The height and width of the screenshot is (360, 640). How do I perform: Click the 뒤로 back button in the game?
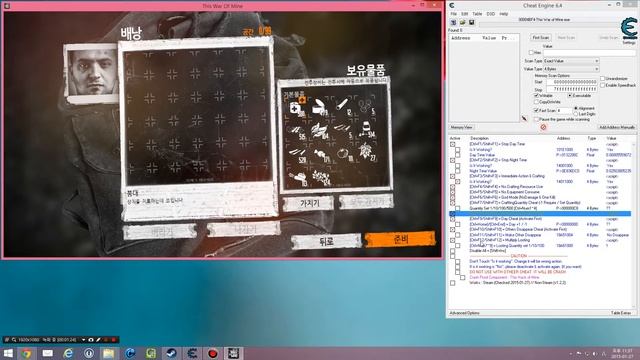[x=326, y=241]
